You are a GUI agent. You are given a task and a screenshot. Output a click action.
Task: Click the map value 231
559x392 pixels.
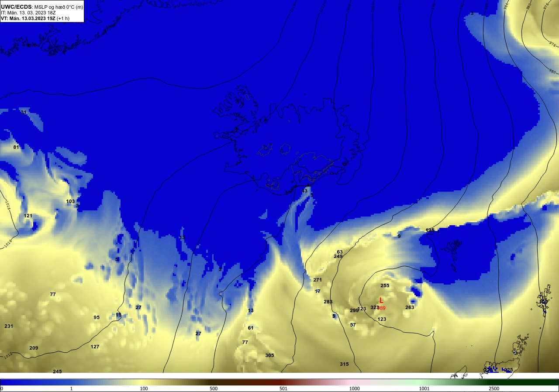(9, 326)
